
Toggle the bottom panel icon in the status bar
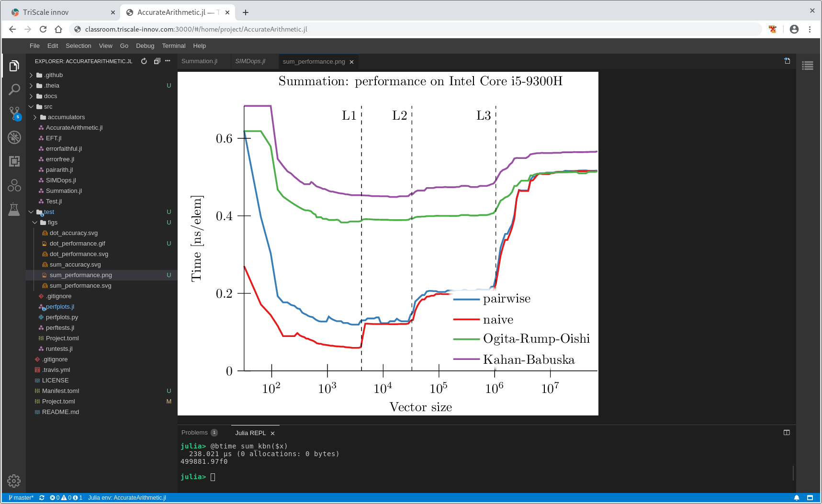pos(810,498)
